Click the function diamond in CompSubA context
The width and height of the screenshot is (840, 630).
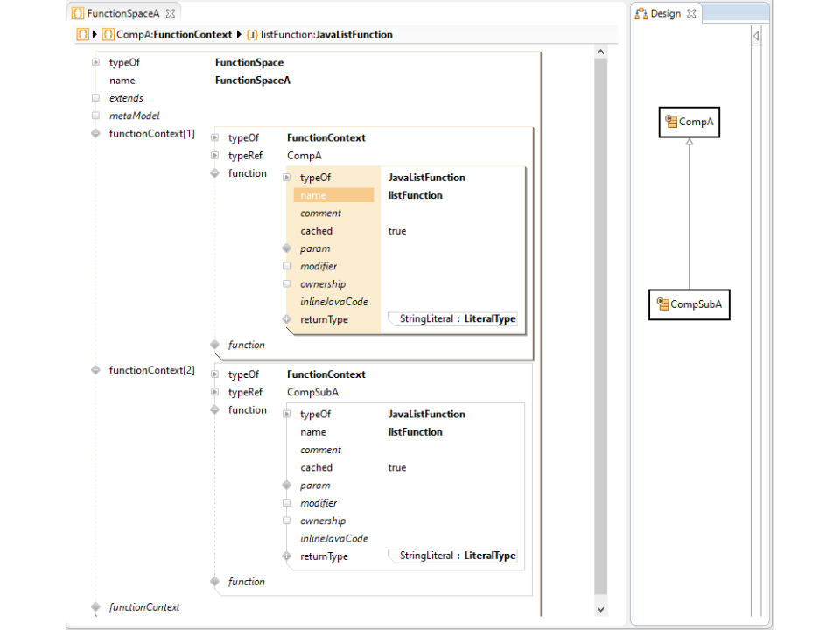(x=215, y=409)
